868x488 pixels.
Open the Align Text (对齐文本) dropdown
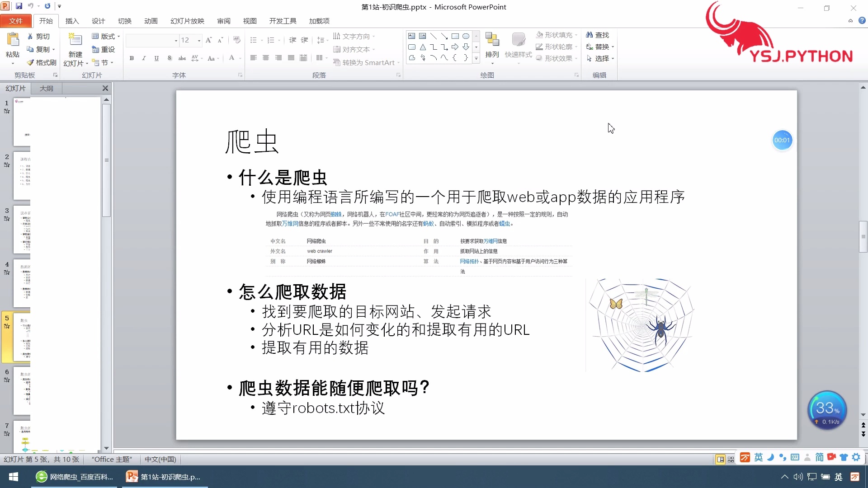tap(354, 49)
